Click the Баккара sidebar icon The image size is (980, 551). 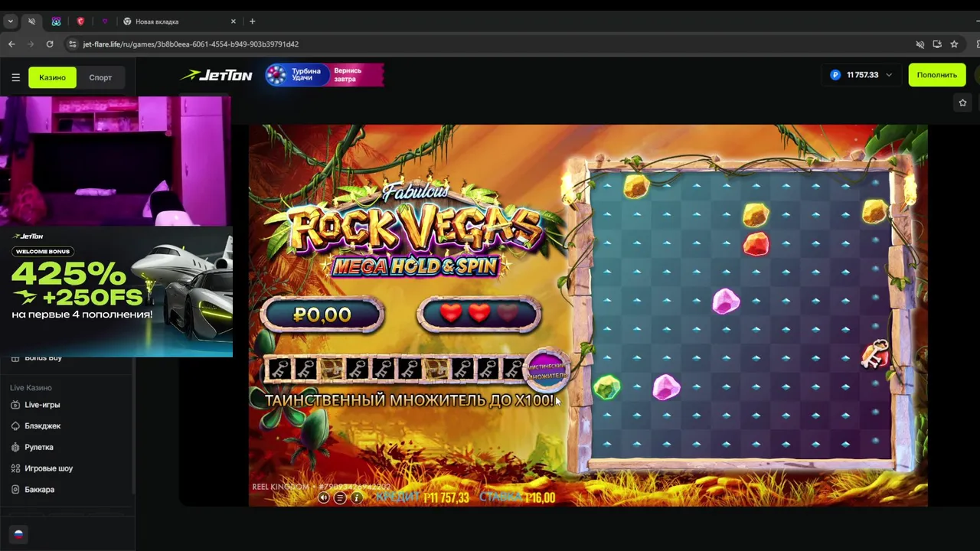[16, 490]
